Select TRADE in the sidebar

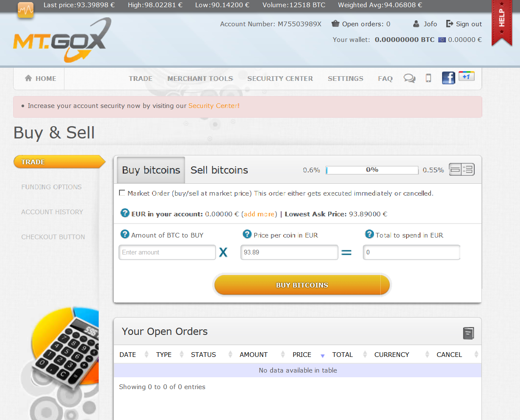pyautogui.click(x=59, y=162)
